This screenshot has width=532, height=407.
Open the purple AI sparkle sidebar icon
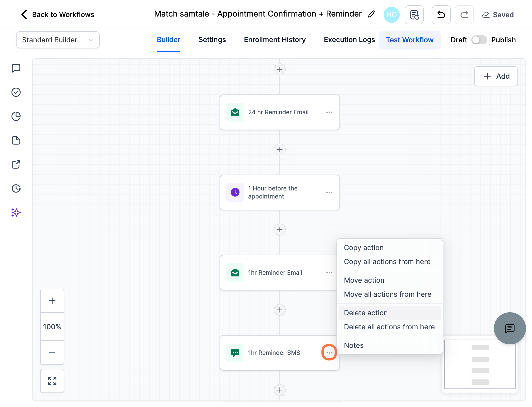tap(16, 213)
